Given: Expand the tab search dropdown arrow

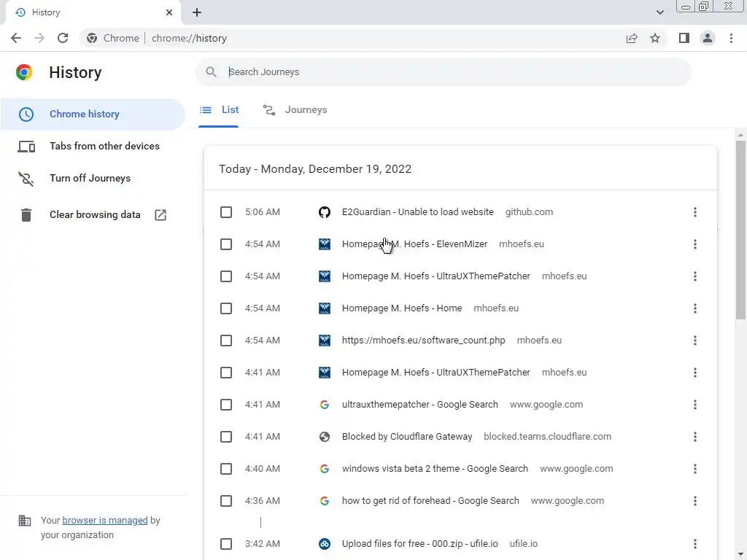Looking at the screenshot, I should [660, 12].
